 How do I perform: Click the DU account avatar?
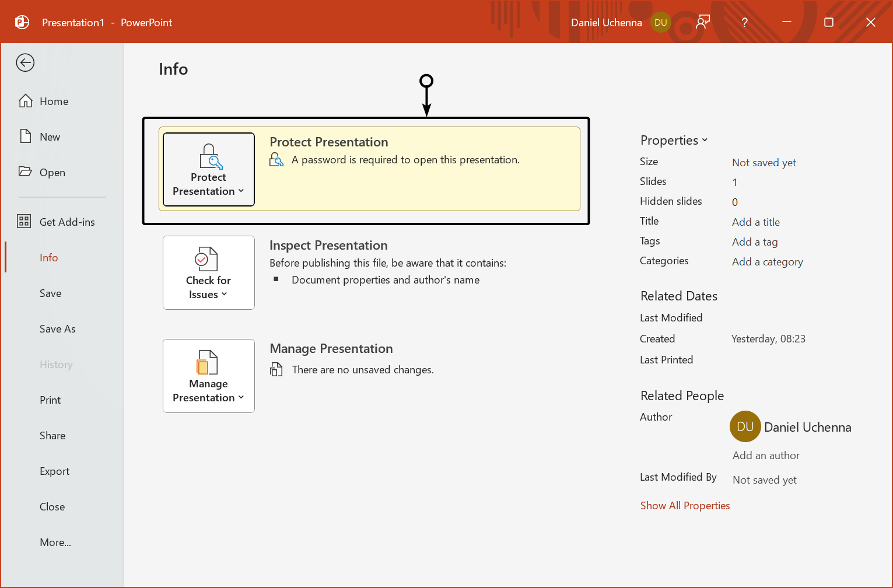pos(661,22)
